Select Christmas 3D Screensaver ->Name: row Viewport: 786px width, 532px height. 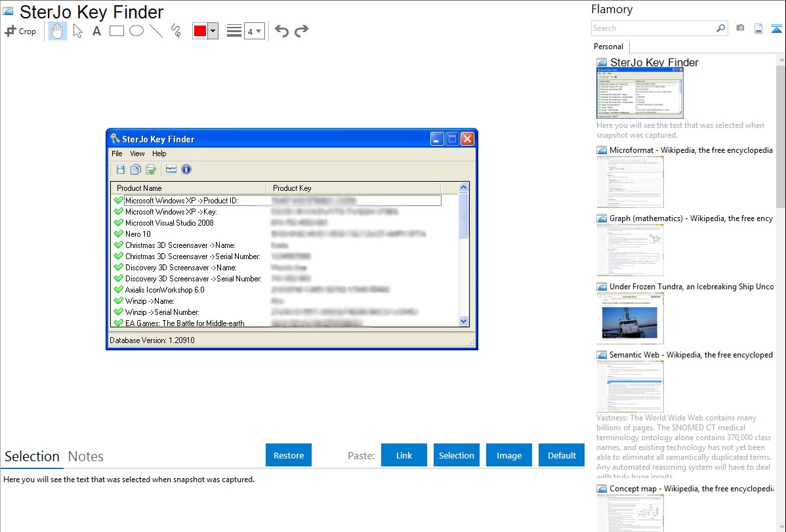click(277, 245)
